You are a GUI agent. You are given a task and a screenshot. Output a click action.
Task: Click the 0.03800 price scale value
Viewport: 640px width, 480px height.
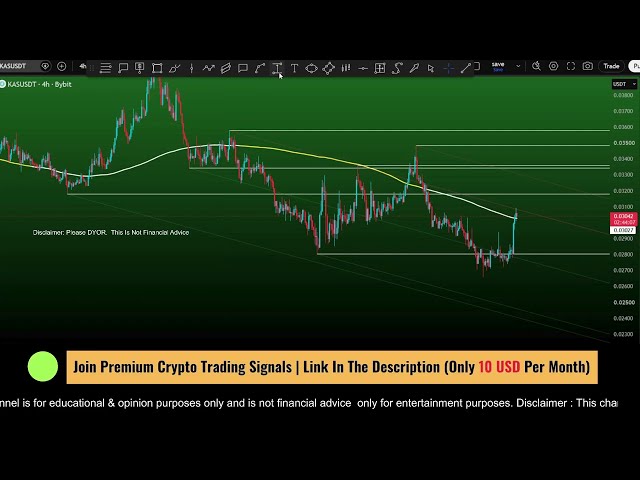[624, 95]
